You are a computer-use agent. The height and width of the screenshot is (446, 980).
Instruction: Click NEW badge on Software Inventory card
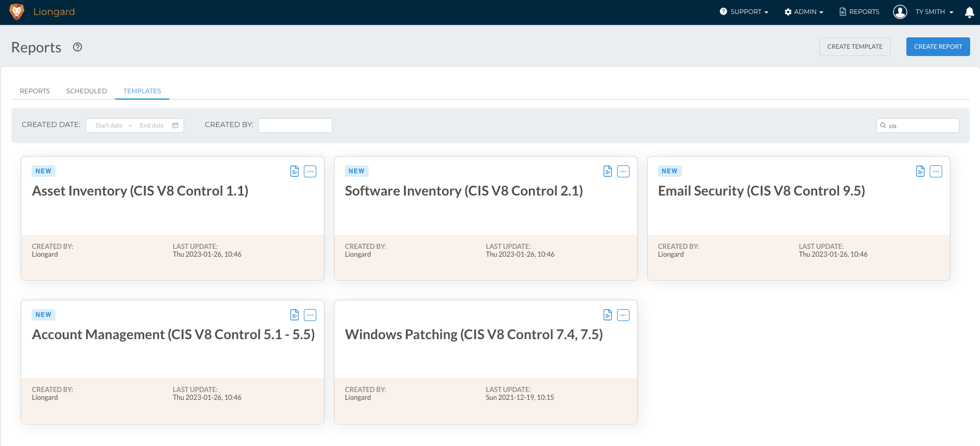click(357, 171)
